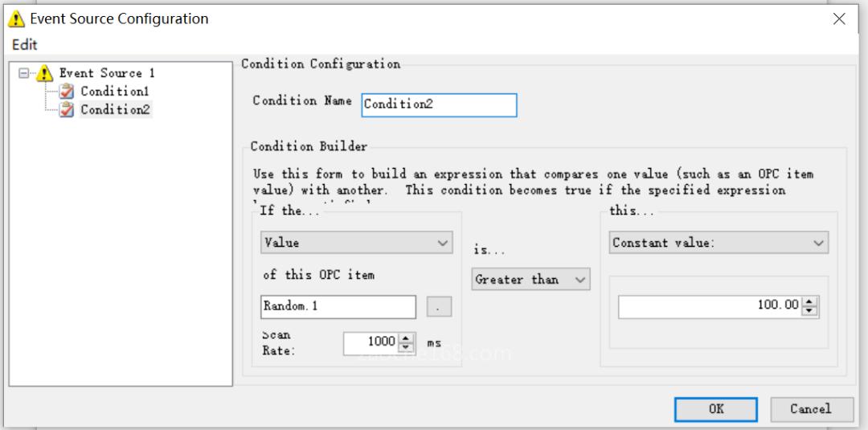Select the Event Source 1 tree label
Viewport: 868px width, 430px height.
coord(106,74)
